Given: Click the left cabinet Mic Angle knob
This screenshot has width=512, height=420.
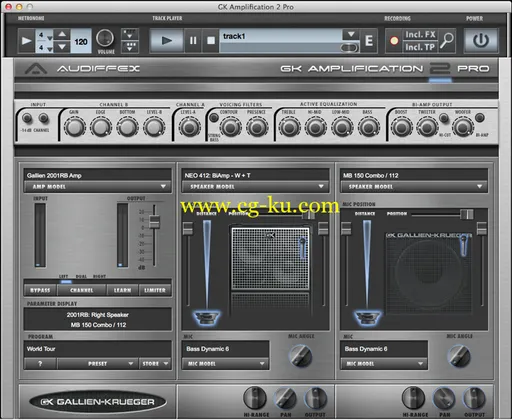Looking at the screenshot, I should pyautogui.click(x=301, y=356).
